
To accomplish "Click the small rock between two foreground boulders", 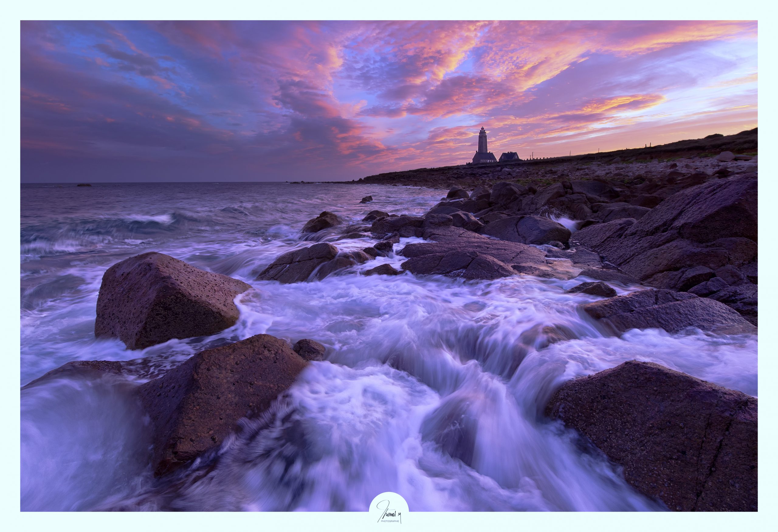I will click(309, 350).
